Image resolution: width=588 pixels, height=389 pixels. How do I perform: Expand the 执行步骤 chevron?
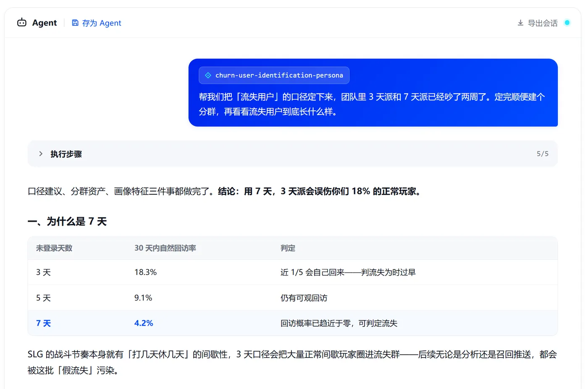point(41,154)
